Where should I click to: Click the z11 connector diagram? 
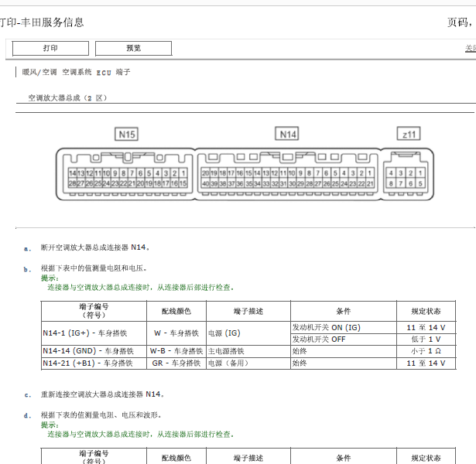407,174
